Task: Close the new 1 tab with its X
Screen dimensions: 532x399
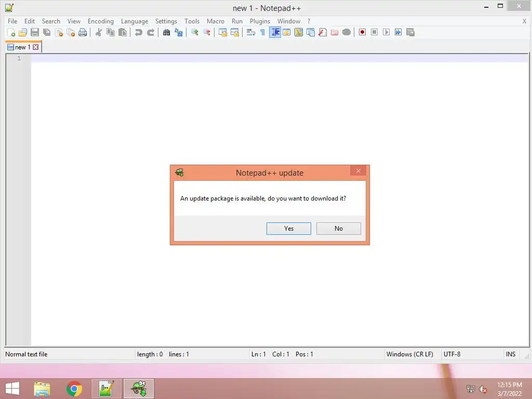Action: (36, 47)
